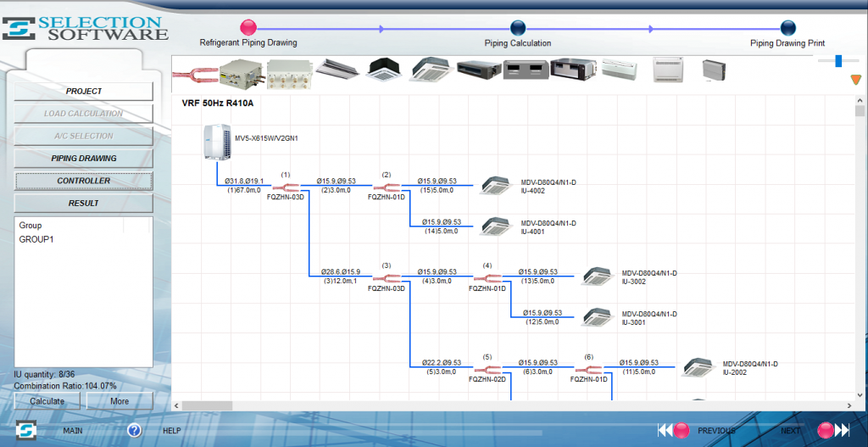Click the Calculate button
Screen dimensions: 868x447
pos(47,401)
